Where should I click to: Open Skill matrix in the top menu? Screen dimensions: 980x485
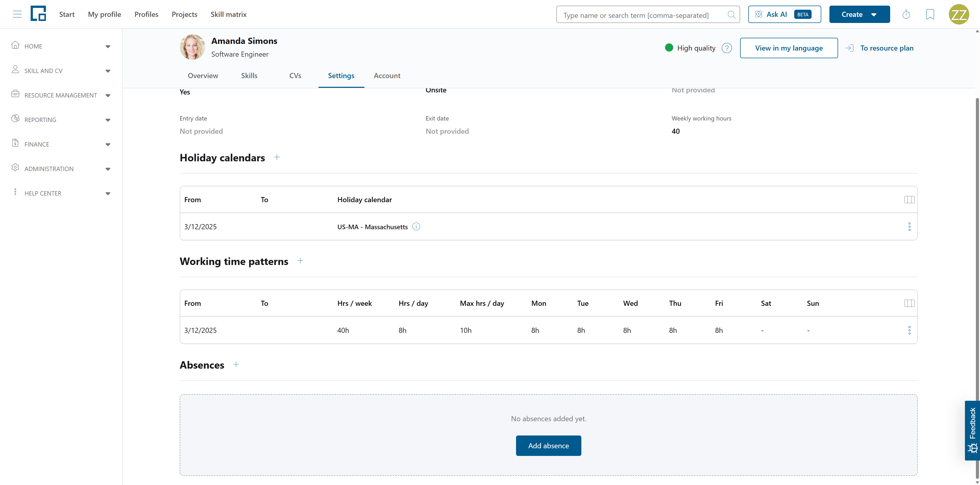pyautogui.click(x=229, y=15)
